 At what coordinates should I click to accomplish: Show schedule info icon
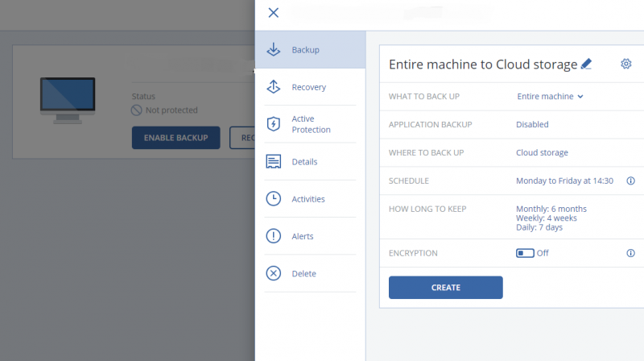coord(631,180)
